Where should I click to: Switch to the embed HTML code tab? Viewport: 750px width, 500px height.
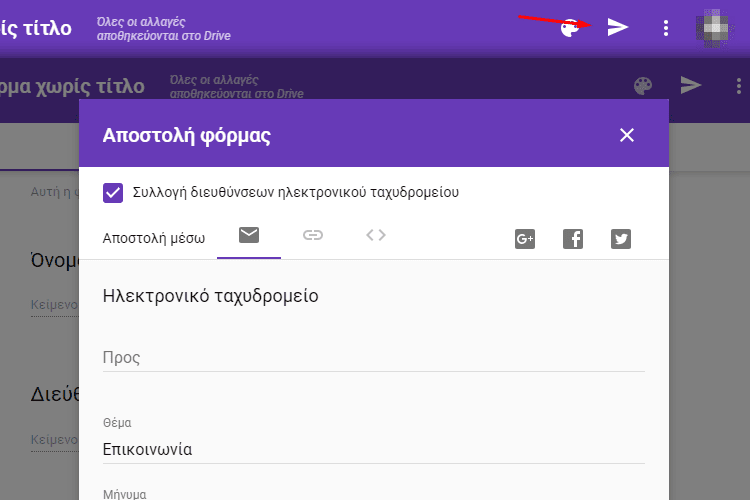coord(376,236)
